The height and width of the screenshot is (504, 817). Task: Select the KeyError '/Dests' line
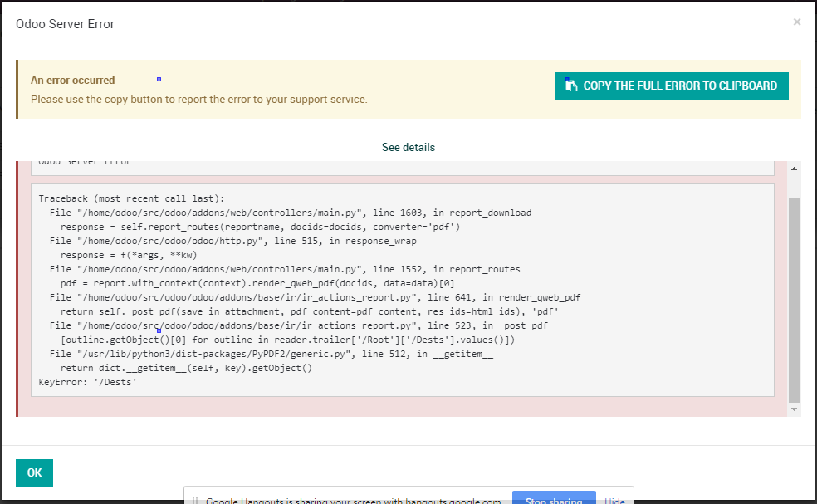tap(90, 382)
